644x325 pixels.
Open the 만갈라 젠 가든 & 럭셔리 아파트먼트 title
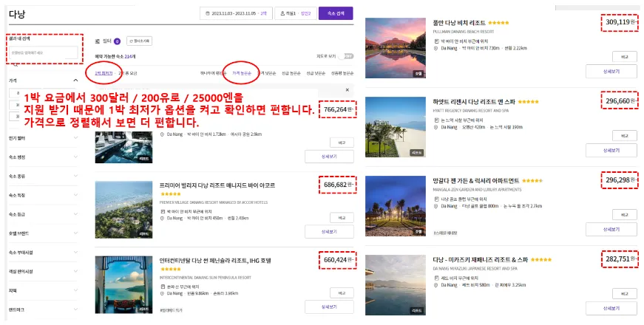(x=476, y=180)
